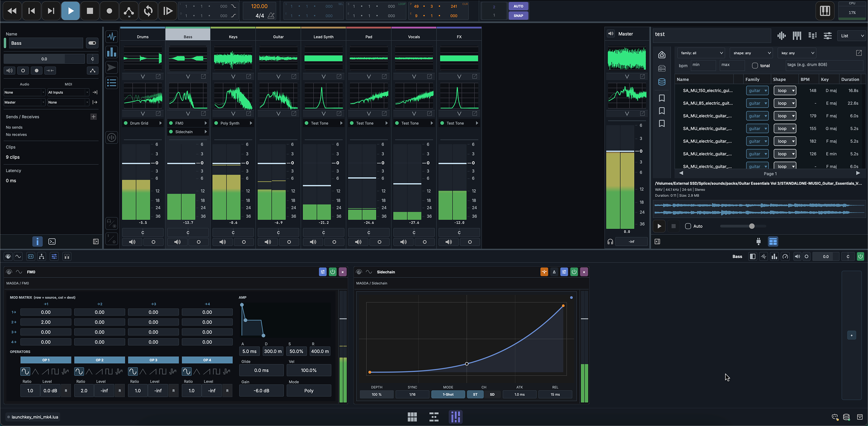This screenshot has height=426, width=868.
Task: Click the Stop transport button
Action: (90, 11)
